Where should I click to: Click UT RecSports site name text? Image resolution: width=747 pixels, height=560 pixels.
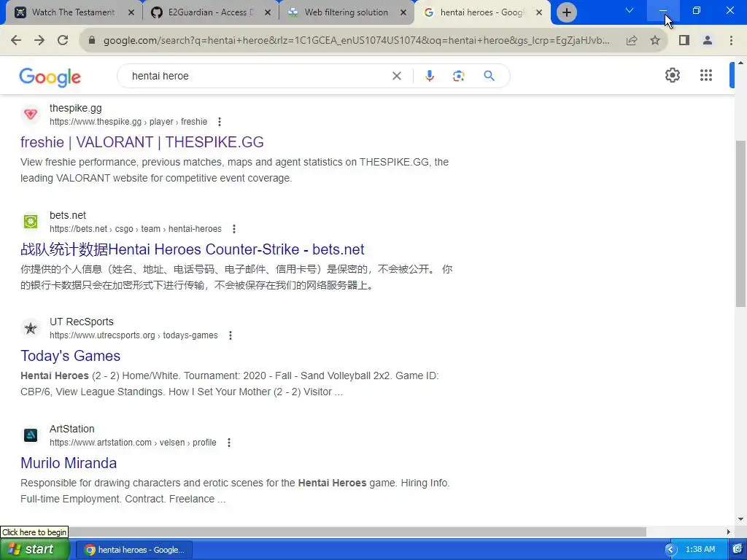point(82,322)
